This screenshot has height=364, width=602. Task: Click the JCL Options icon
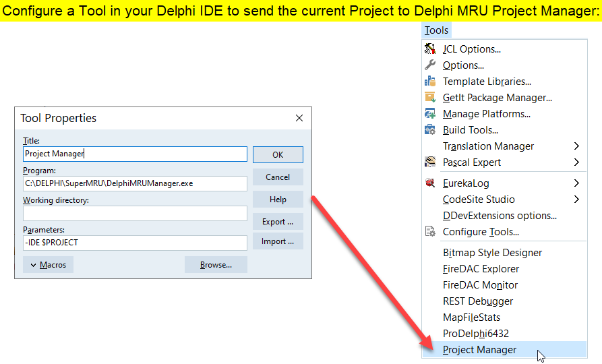[x=430, y=49]
